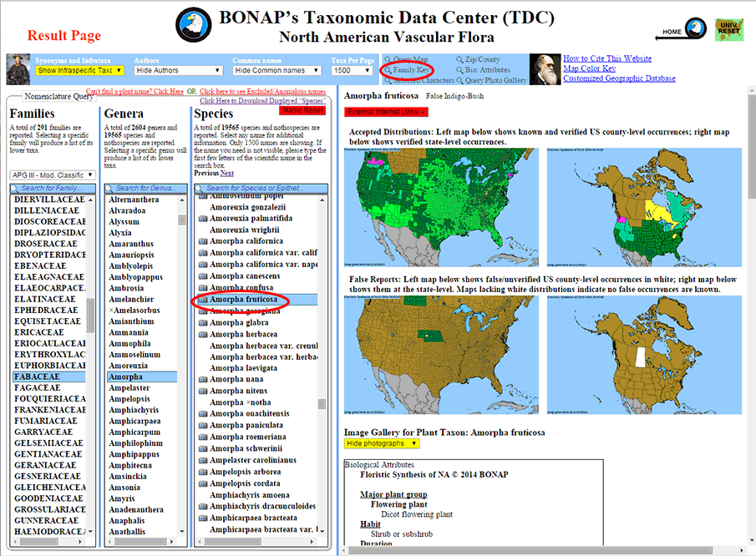Expand the External Internet Links dropdown
Viewport: 756px width, 556px height.
click(386, 112)
